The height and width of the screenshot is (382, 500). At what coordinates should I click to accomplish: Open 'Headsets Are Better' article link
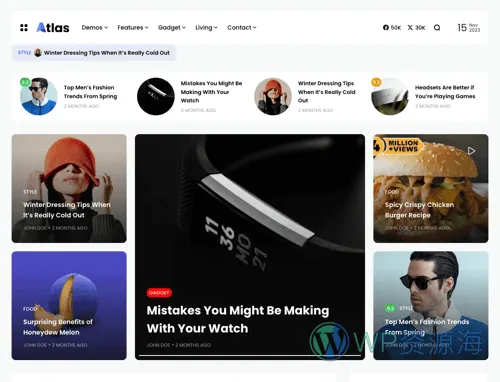pyautogui.click(x=445, y=92)
